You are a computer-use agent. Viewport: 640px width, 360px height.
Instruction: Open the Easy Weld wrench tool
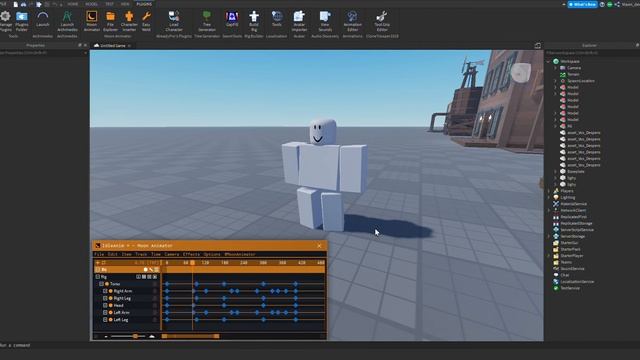point(146,21)
